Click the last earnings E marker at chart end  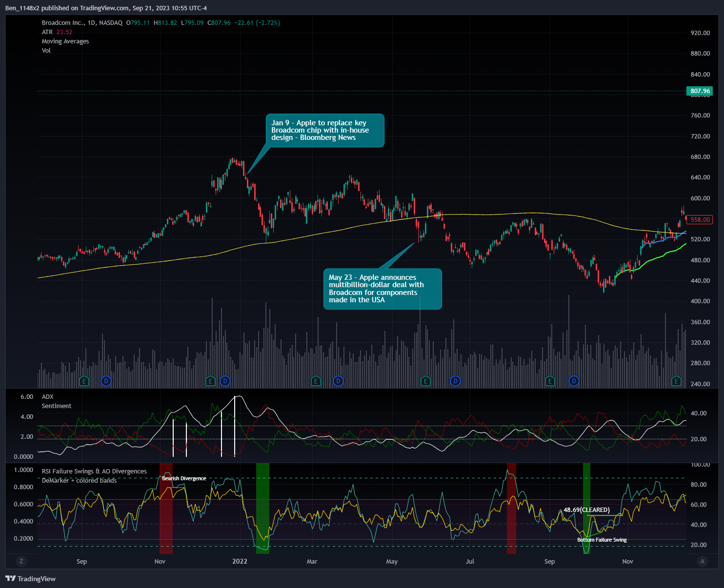pyautogui.click(x=676, y=381)
